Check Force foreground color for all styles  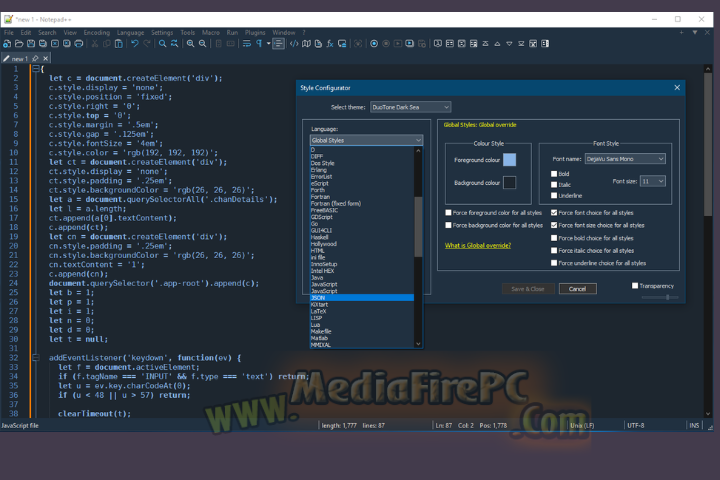[x=448, y=213]
